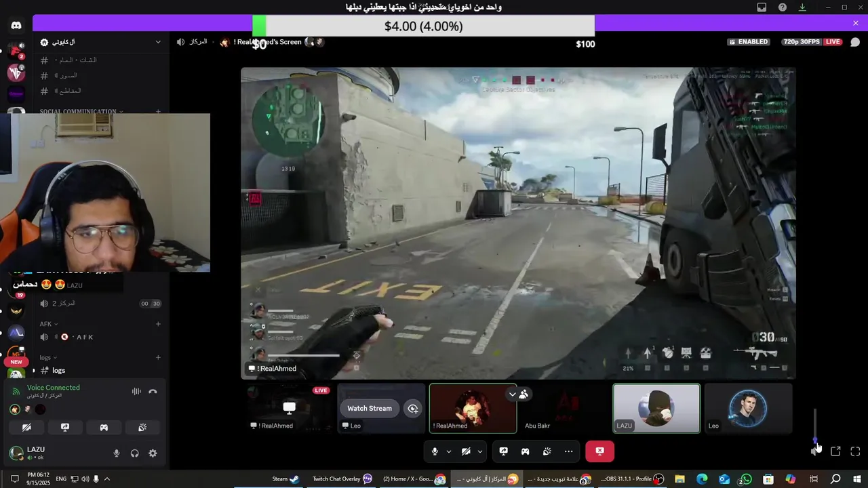This screenshot has width=868, height=488.
Task: Launch activities from call control bar
Action: pyautogui.click(x=525, y=451)
